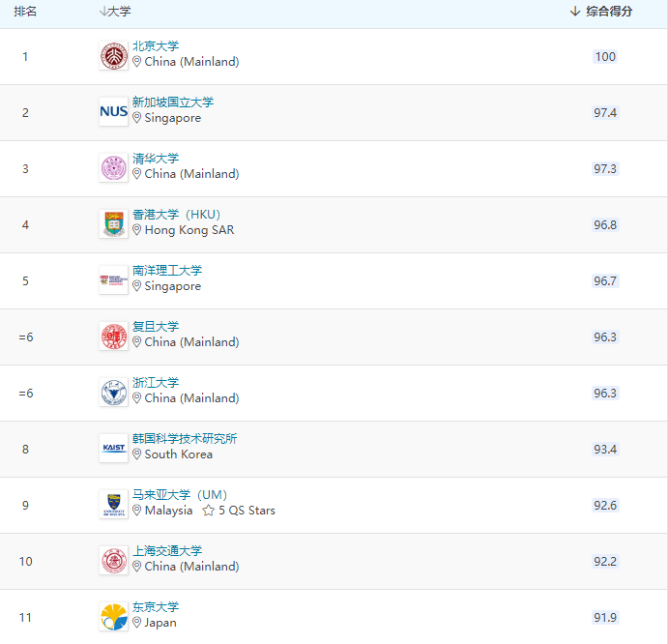This screenshot has width=668, height=644.
Task: Click the 93.4 score badge
Action: tap(605, 450)
